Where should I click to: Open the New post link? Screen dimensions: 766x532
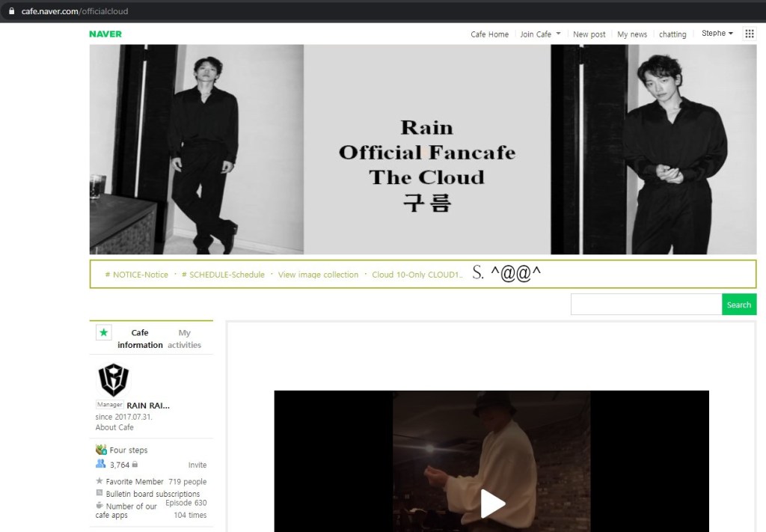click(x=589, y=34)
